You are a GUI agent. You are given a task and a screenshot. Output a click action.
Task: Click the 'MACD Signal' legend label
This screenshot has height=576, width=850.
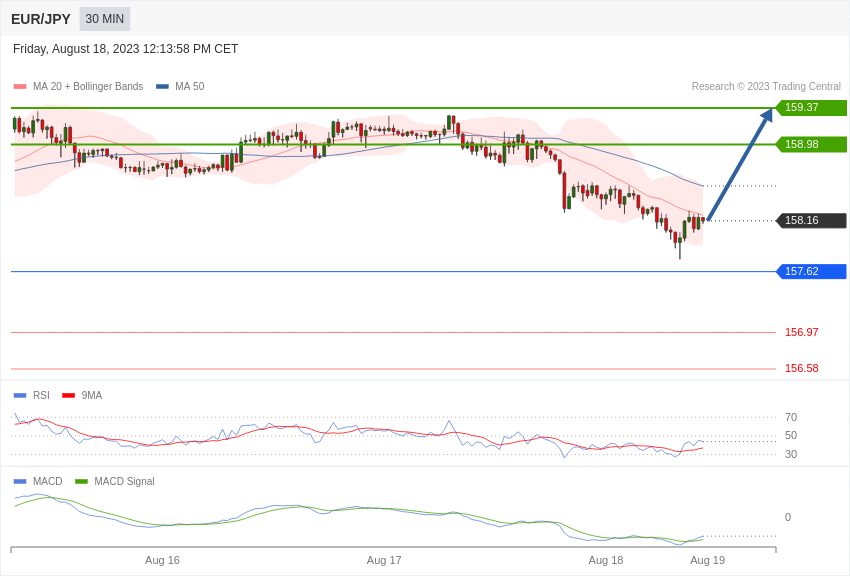[124, 481]
